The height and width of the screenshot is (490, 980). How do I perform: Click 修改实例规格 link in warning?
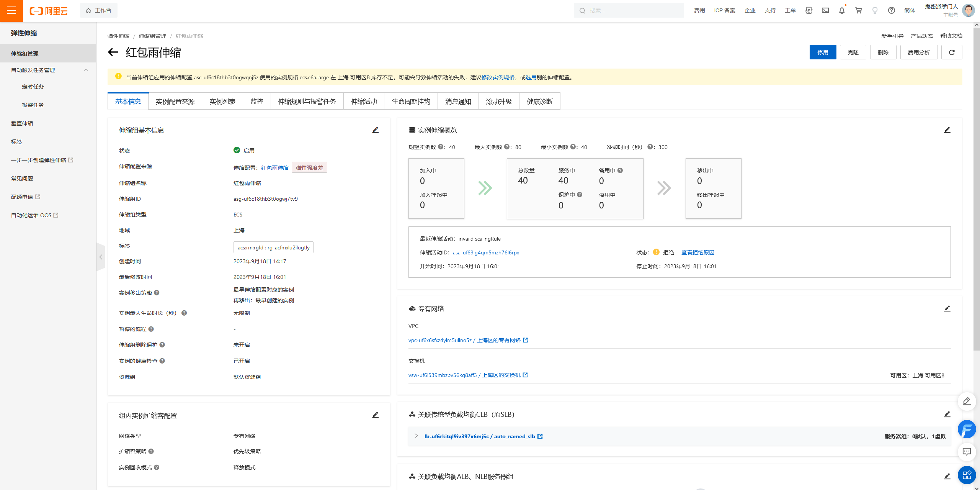point(498,77)
